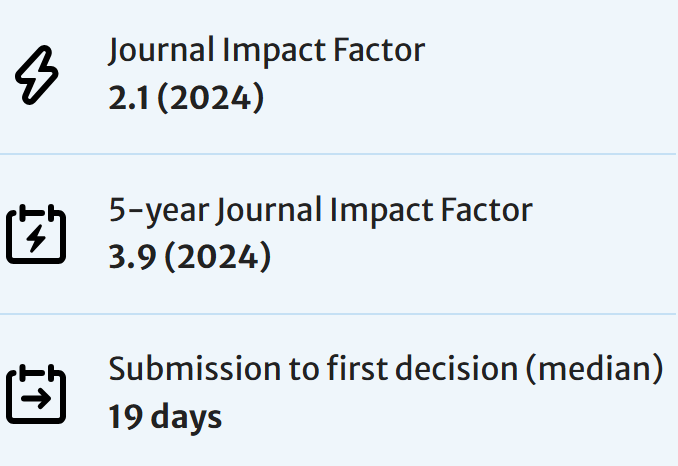
Task: Click the divider line below '3.9 (2024)'
Action: 339,314
